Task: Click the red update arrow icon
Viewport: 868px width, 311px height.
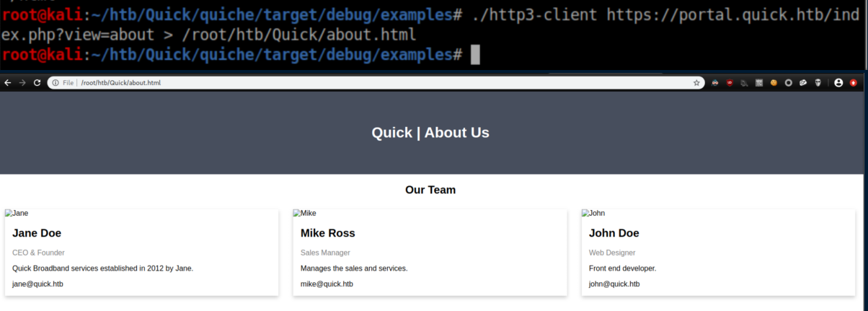Action: click(854, 83)
